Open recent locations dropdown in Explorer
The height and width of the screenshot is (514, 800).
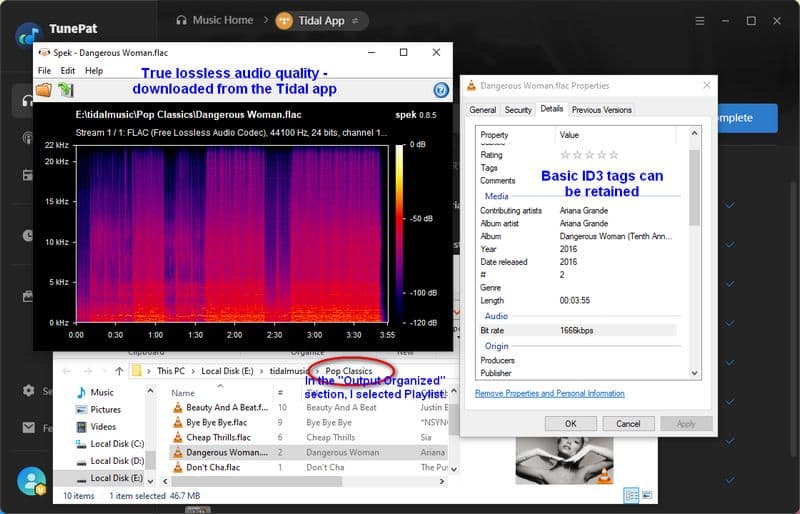point(104,371)
